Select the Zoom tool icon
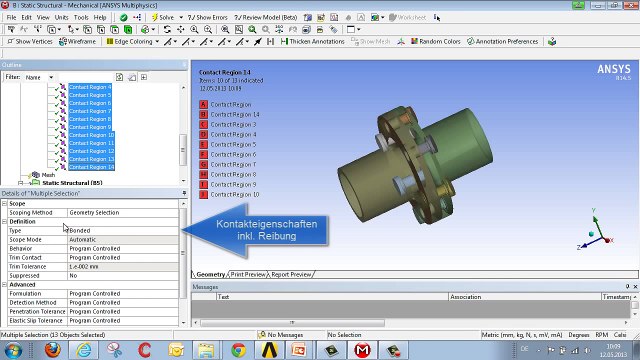The width and height of the screenshot is (640, 360). (x=194, y=29)
